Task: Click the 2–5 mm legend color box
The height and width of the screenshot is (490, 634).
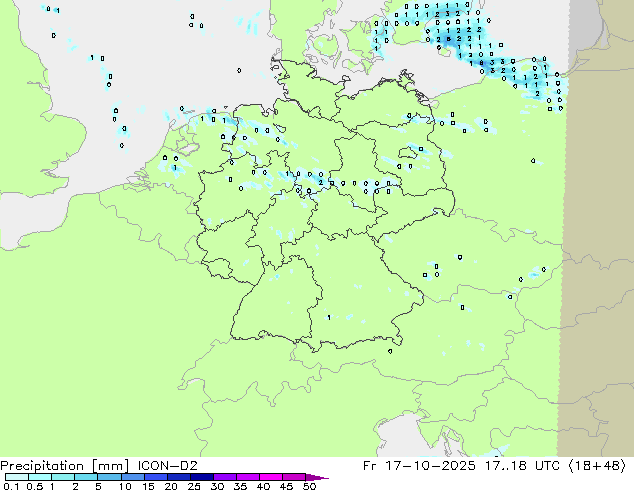Action: [x=86, y=477]
